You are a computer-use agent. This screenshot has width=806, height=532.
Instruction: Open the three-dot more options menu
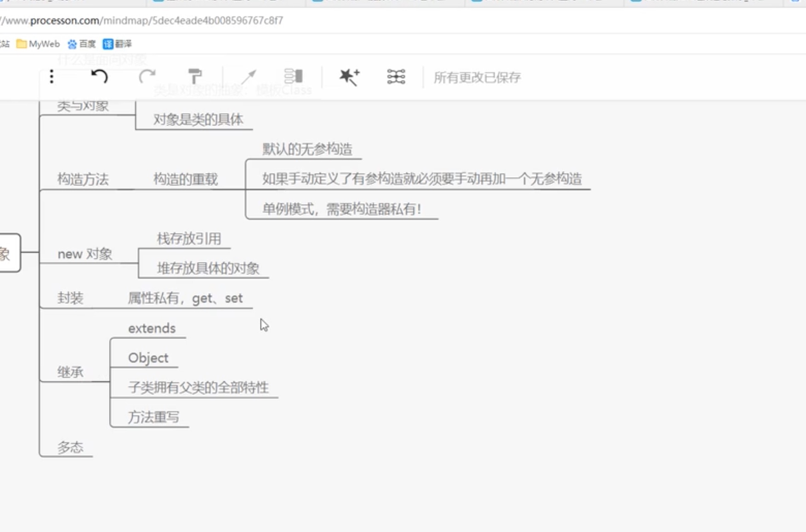coord(51,77)
